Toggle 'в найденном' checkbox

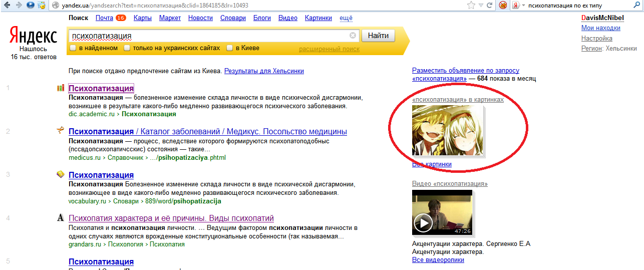click(x=73, y=48)
